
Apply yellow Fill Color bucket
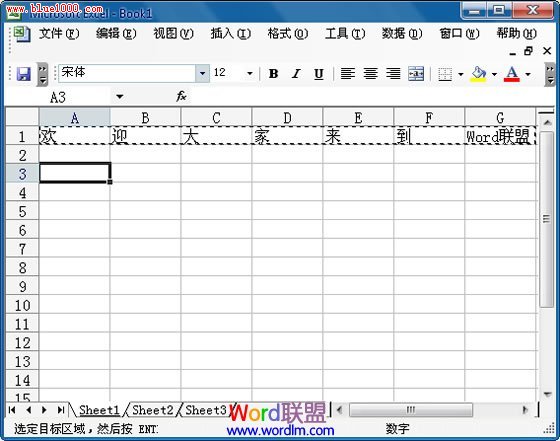[479, 74]
